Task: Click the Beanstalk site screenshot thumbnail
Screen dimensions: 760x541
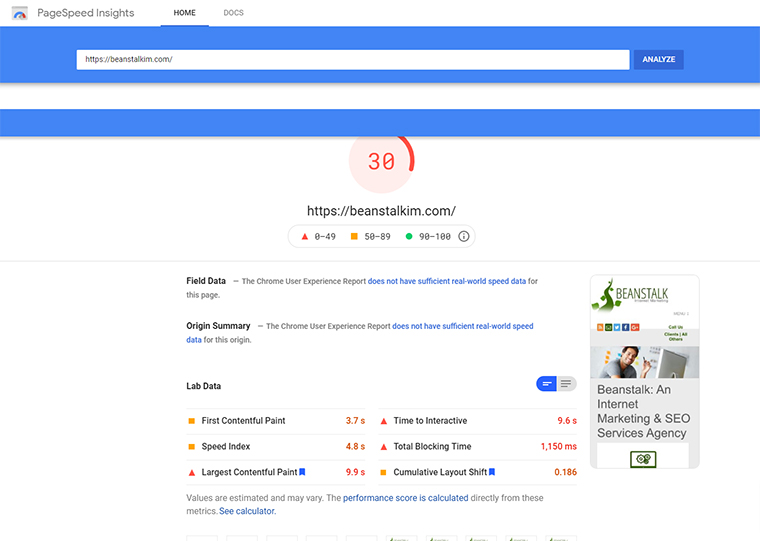Action: coord(645,372)
